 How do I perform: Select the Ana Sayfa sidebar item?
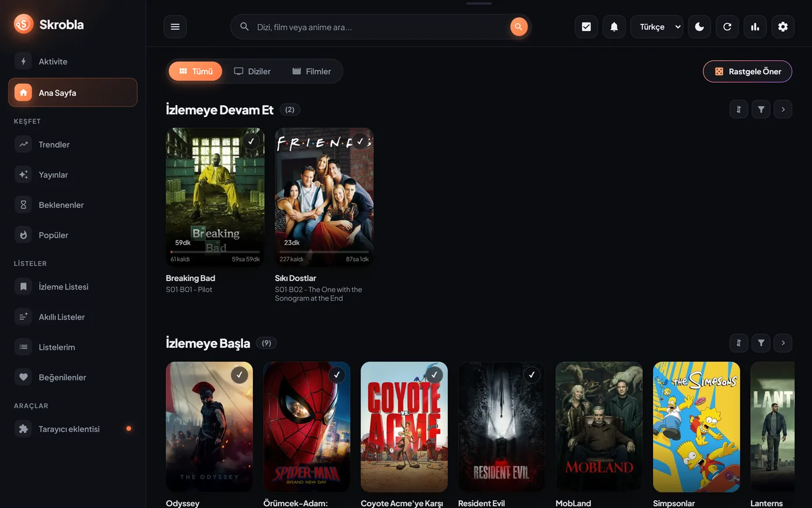[x=72, y=92]
